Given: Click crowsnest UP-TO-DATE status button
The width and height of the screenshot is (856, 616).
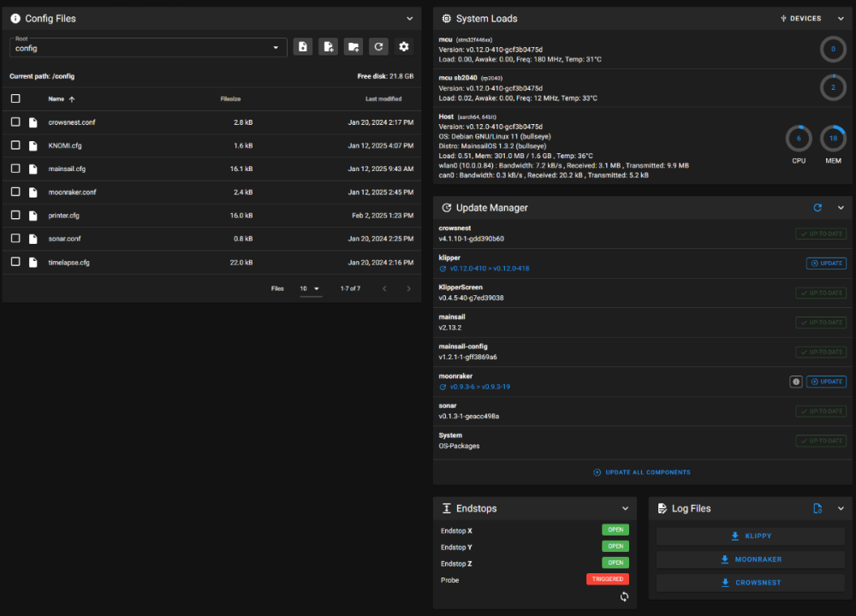Looking at the screenshot, I should tap(821, 234).
